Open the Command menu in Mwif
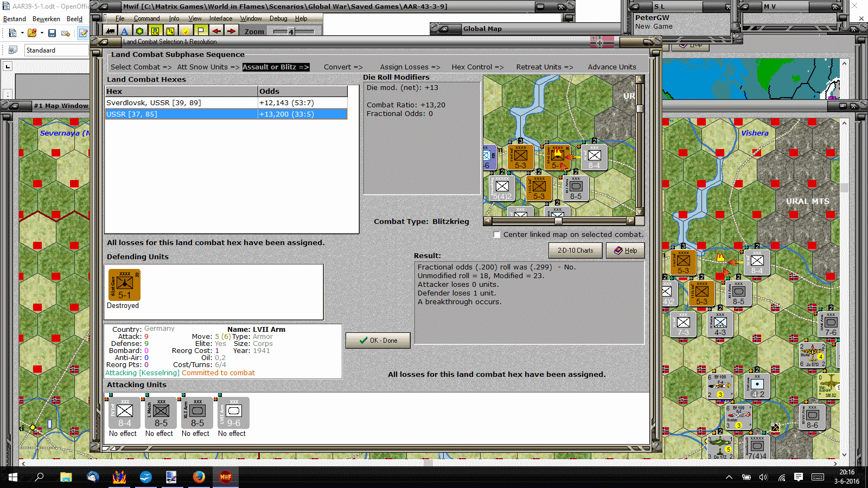This screenshot has height=488, width=868. (x=146, y=18)
